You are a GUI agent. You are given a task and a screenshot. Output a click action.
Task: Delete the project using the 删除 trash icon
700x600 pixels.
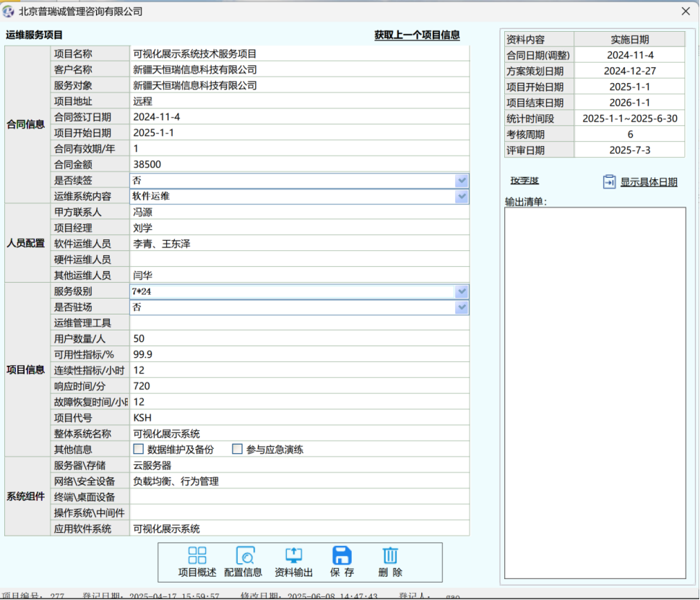[x=390, y=557]
